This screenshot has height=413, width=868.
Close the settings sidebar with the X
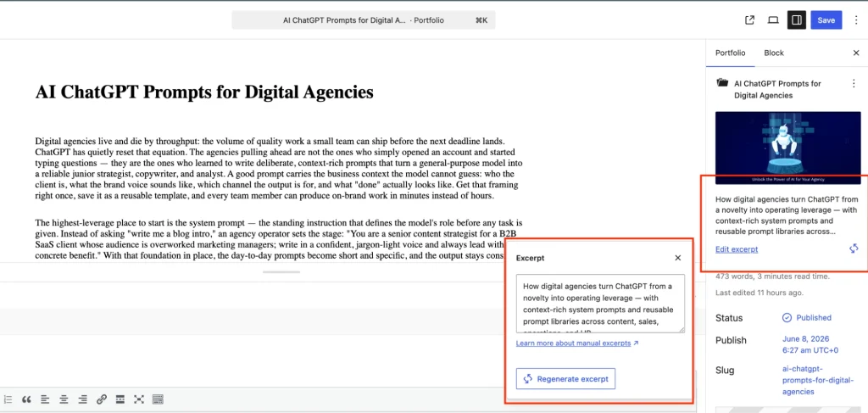point(856,53)
